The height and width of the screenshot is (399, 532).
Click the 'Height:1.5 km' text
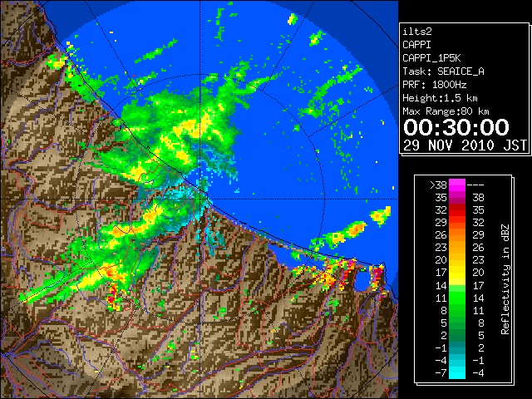point(440,98)
